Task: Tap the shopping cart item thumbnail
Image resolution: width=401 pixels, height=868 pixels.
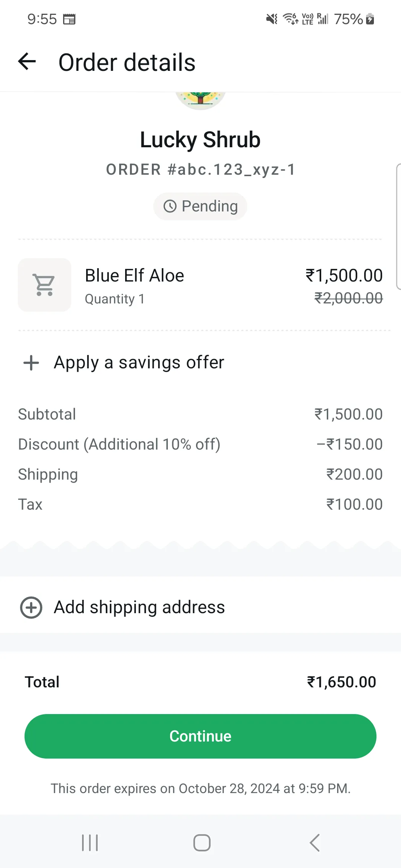Action: (x=45, y=285)
